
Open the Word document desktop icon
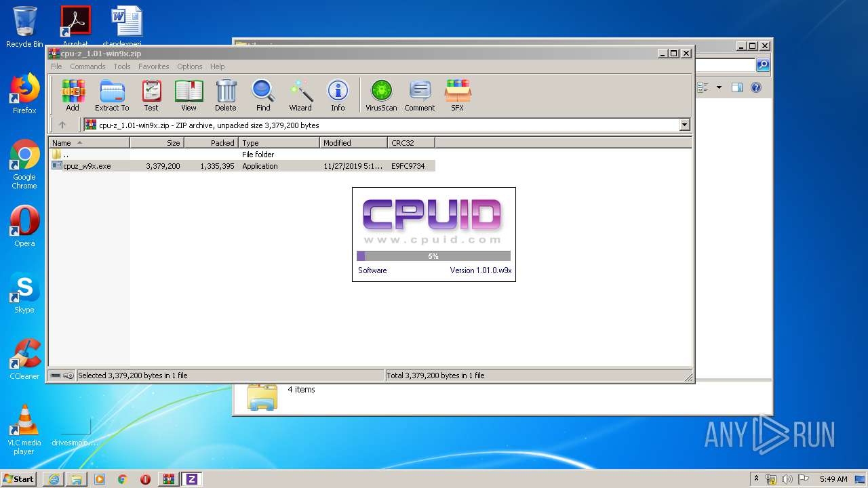[126, 27]
